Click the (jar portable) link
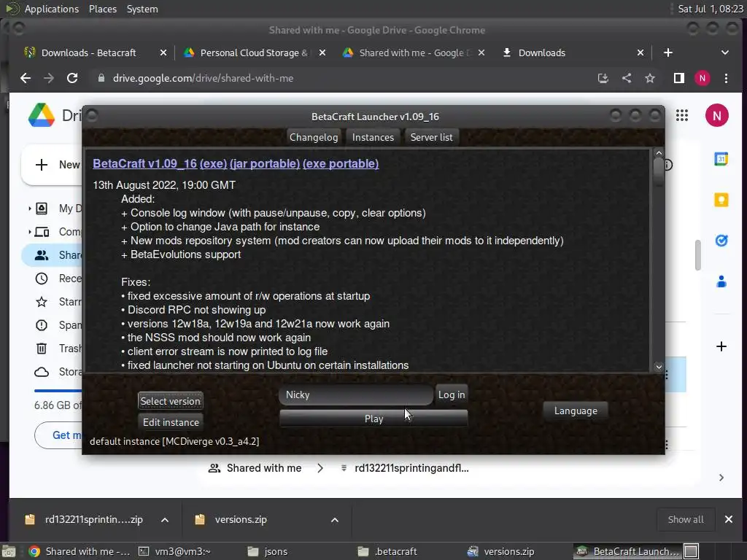747x560 pixels. pyautogui.click(x=265, y=163)
